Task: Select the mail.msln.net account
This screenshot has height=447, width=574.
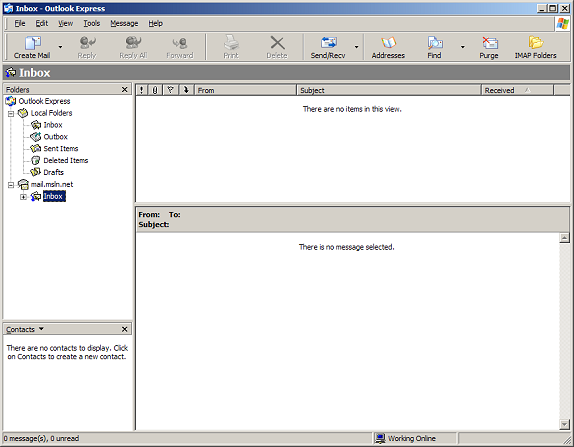Action: pos(52,184)
